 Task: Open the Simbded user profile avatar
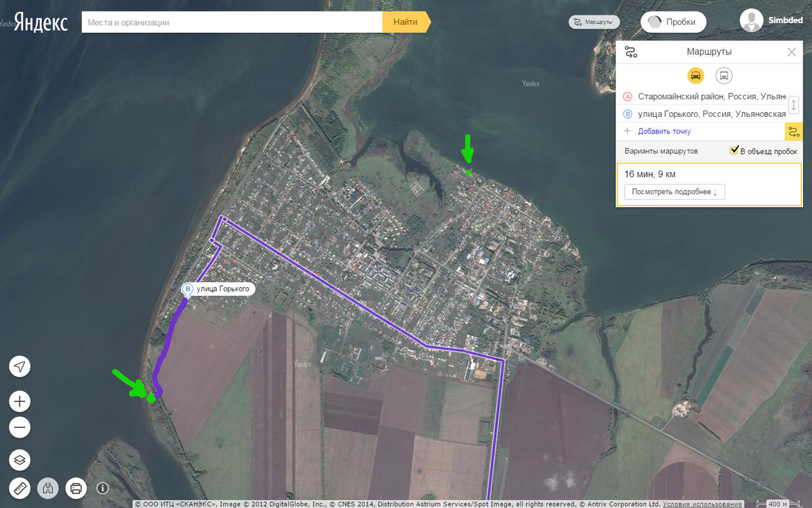tap(752, 21)
